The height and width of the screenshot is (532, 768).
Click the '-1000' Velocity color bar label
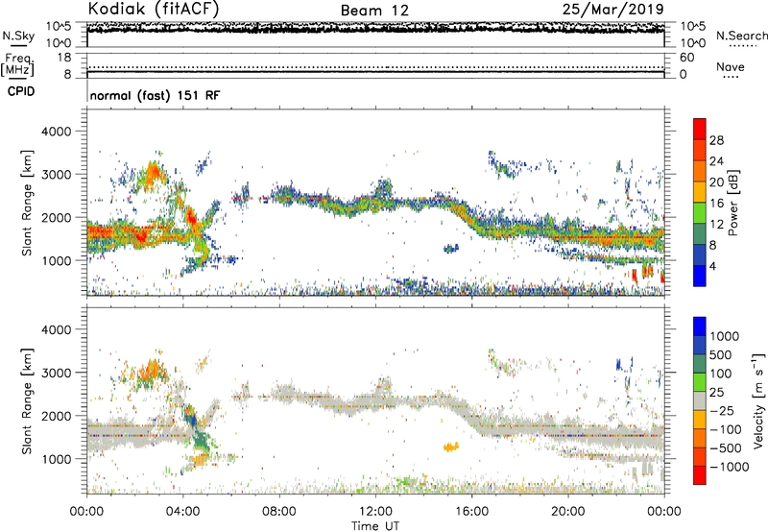tap(730, 467)
